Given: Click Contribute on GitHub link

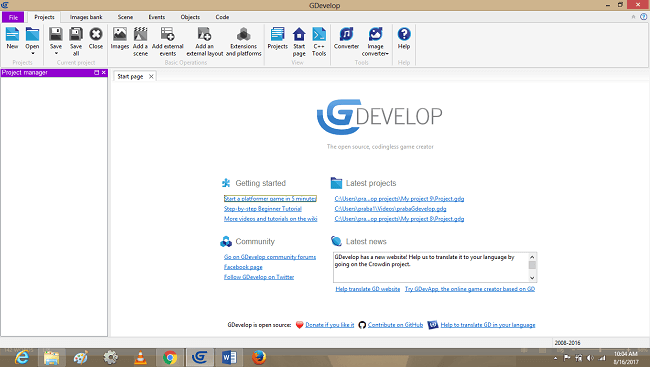Looking at the screenshot, I should click(395, 325).
